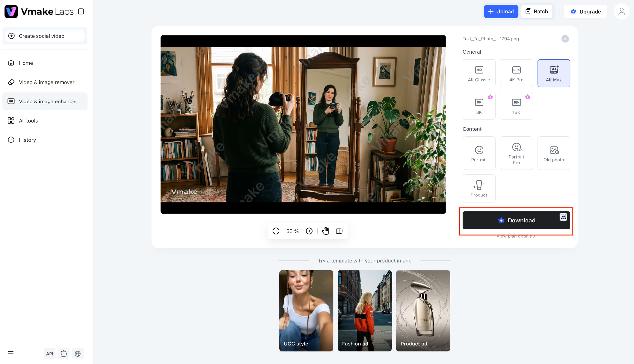This screenshot has height=364, width=634.
Task: Click the 55 % zoom value
Action: (x=292, y=231)
